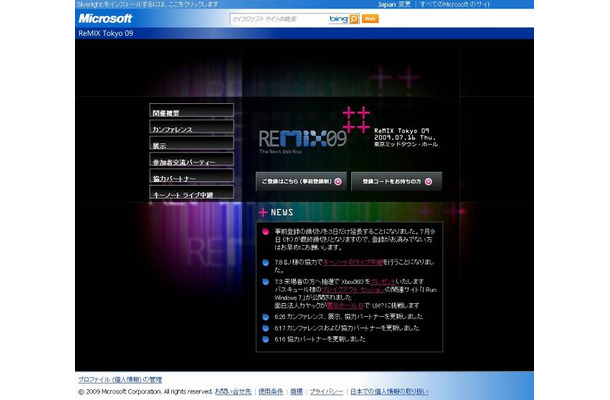Open the 商標 footer link

coord(296,391)
